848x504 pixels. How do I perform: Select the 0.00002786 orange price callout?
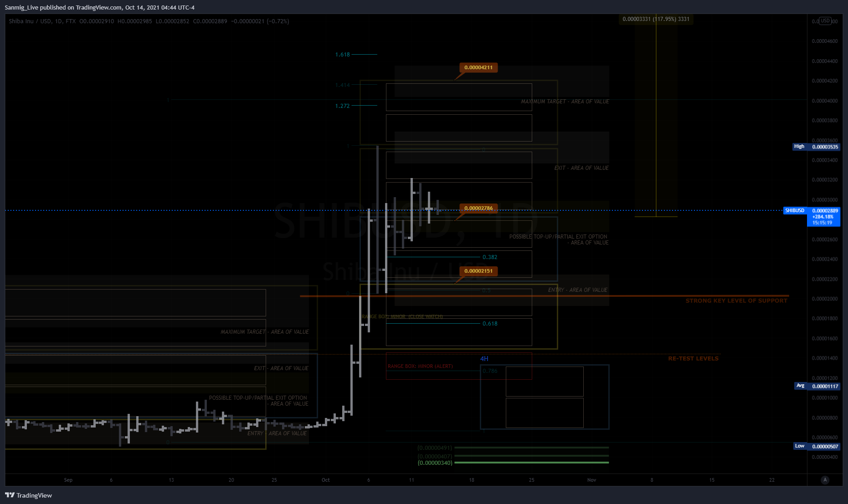(478, 208)
